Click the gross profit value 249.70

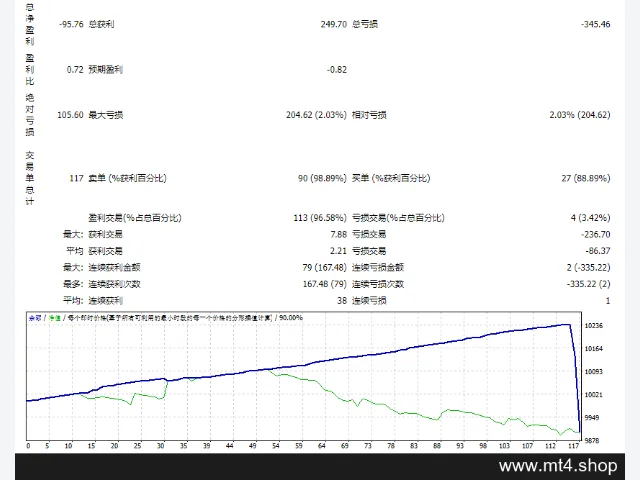[x=333, y=24]
